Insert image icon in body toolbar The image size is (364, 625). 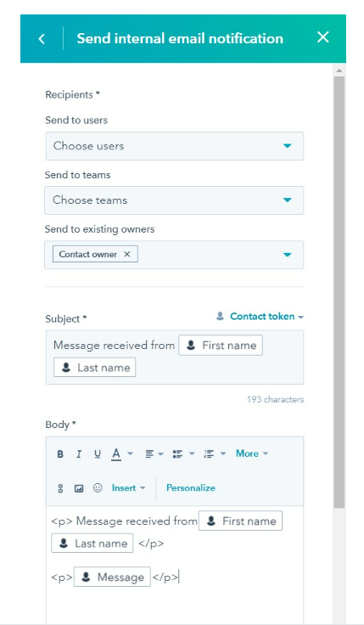[x=79, y=488]
